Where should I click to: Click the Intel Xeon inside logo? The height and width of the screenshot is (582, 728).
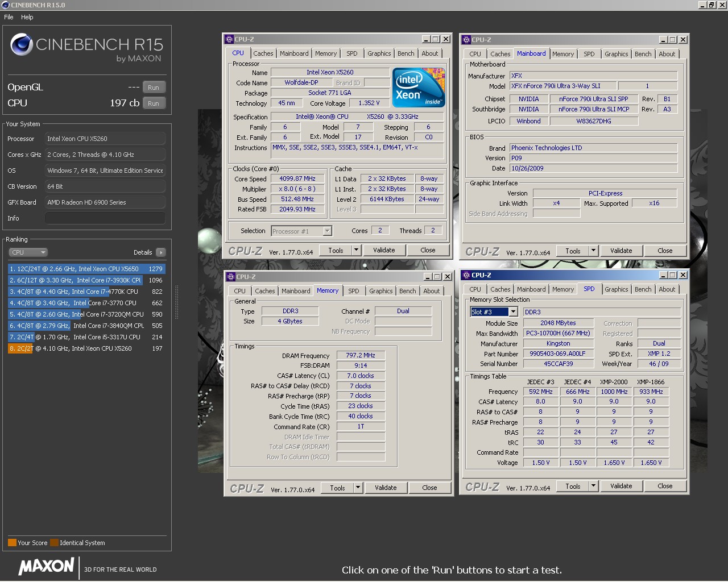(419, 88)
